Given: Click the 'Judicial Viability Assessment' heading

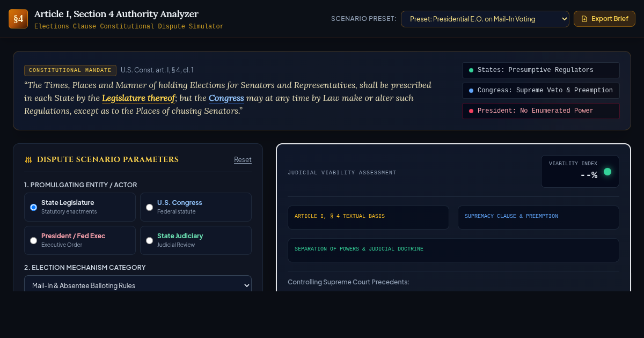Looking at the screenshot, I should pyautogui.click(x=342, y=173).
